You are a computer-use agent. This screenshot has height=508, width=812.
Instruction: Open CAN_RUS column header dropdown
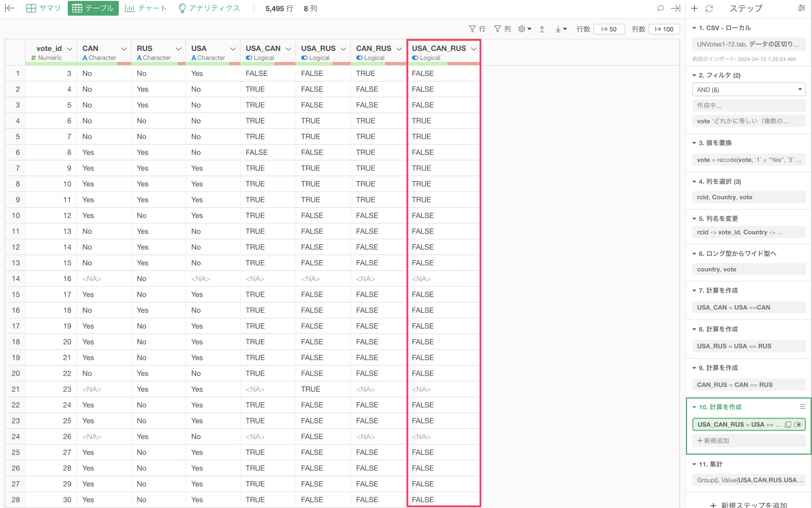pyautogui.click(x=399, y=49)
